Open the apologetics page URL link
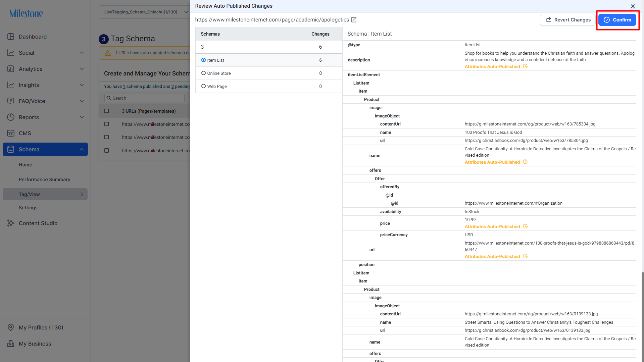 click(272, 20)
